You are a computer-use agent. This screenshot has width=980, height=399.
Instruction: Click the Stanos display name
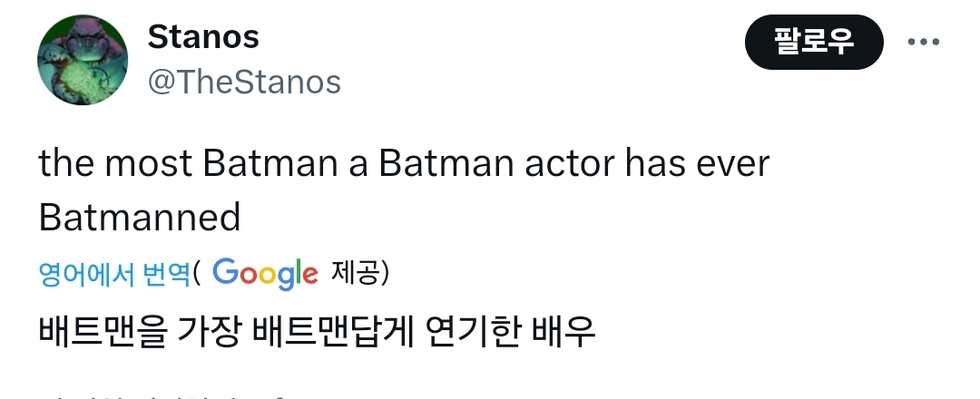click(x=203, y=37)
